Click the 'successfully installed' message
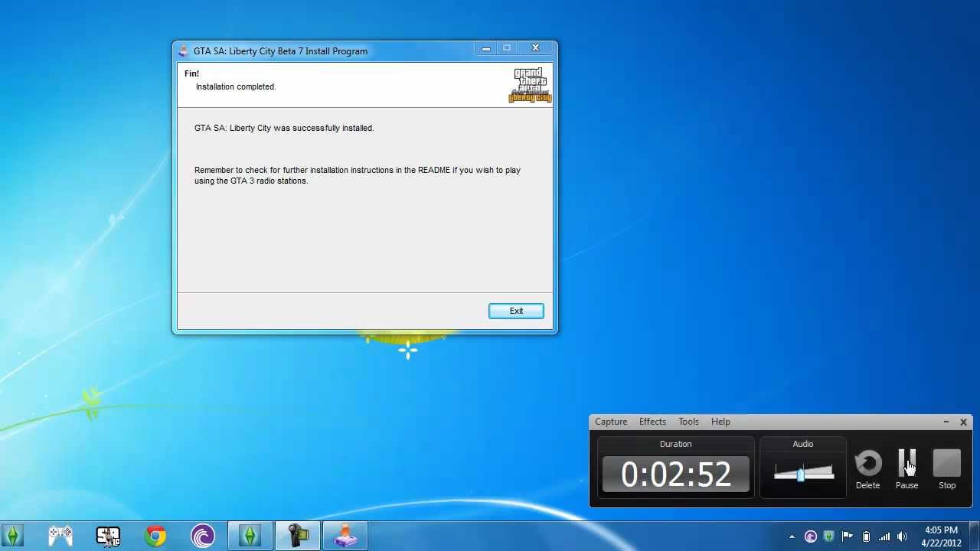 coord(284,128)
